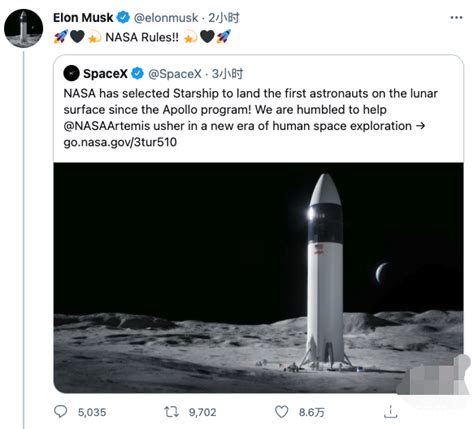Click Elon Musk's blue verified badge
The image size is (474, 429).
[123, 17]
